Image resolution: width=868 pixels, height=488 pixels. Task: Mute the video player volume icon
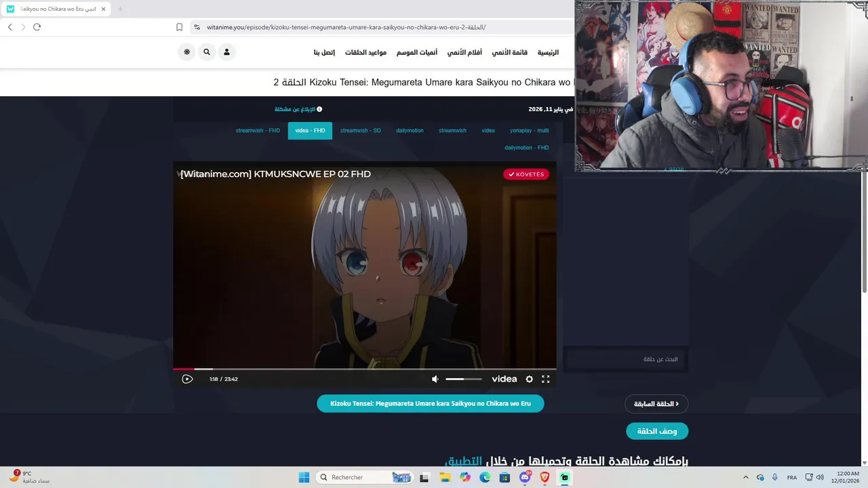(x=435, y=379)
